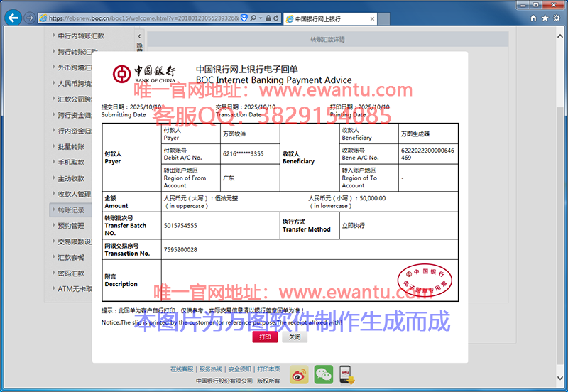Click the amount 50,000.00
568x392 pixels.
[373, 198]
